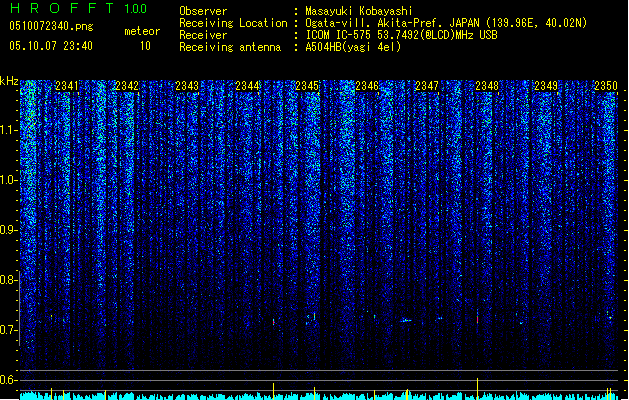Select the Ogata-vill. Akita-Pref. JAPAN location text

446,23
